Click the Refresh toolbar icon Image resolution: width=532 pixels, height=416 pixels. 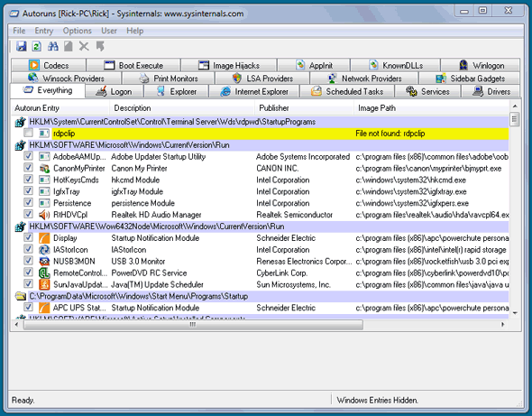point(37,46)
